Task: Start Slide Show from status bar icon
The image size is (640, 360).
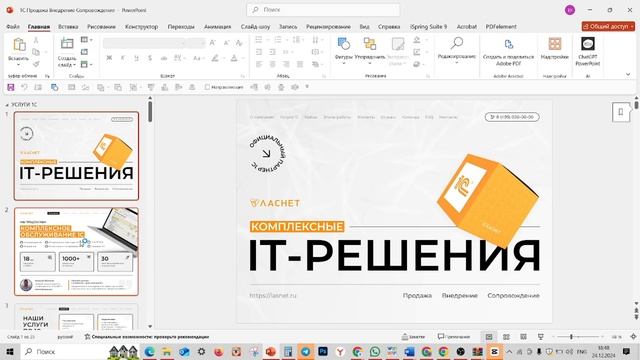Action: point(540,337)
